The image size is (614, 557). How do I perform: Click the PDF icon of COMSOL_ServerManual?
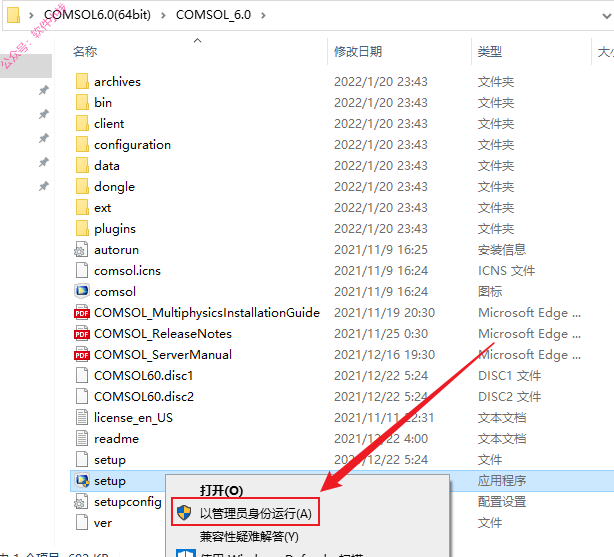point(81,354)
